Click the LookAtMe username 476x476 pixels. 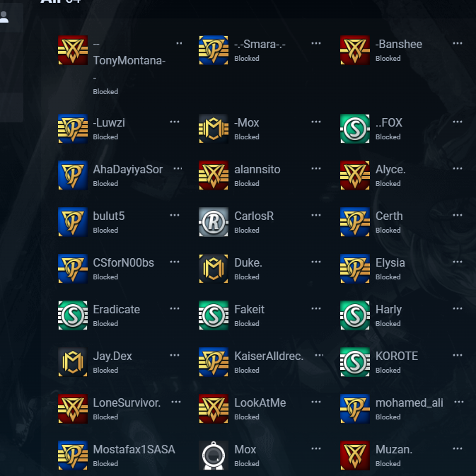260,403
